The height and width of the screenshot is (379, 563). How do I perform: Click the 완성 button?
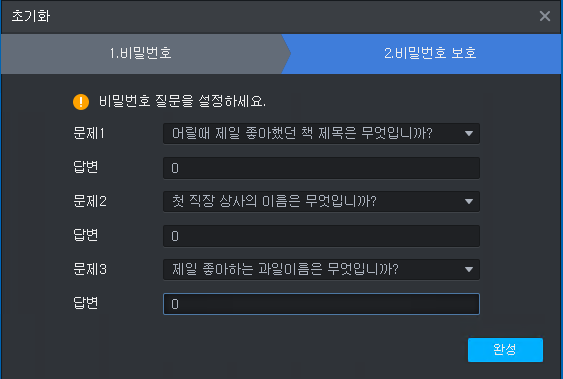(x=505, y=350)
